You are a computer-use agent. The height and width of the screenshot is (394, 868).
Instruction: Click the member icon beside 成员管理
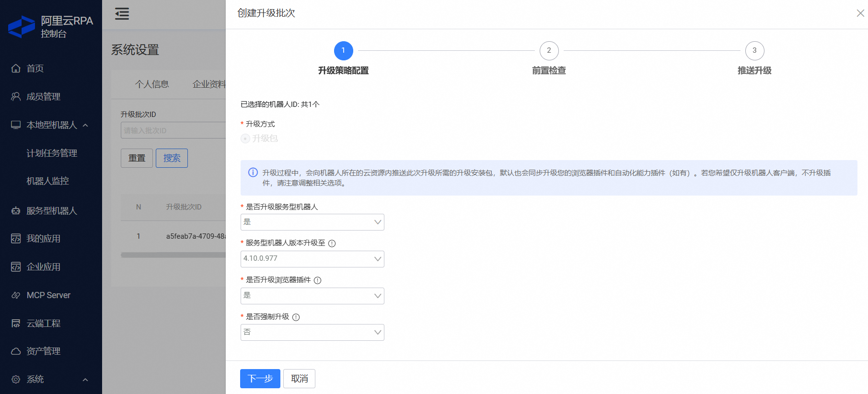(16, 96)
